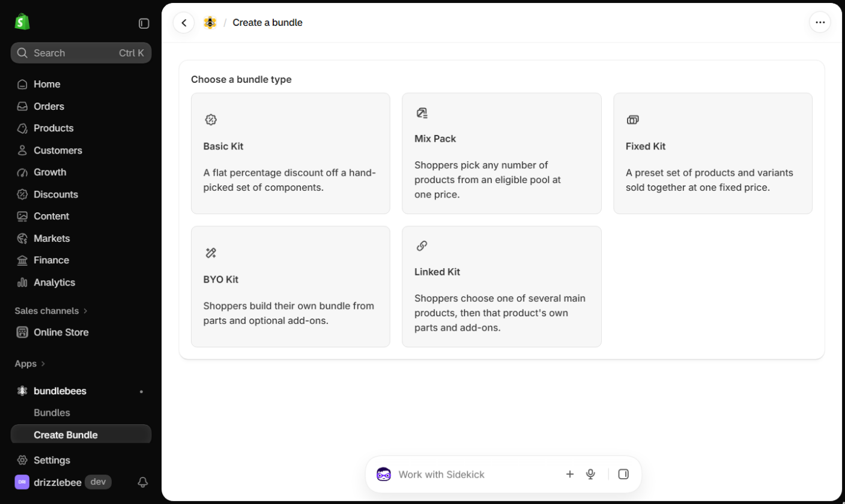845x504 pixels.
Task: Open Orders in the sidebar
Action: coord(81,106)
